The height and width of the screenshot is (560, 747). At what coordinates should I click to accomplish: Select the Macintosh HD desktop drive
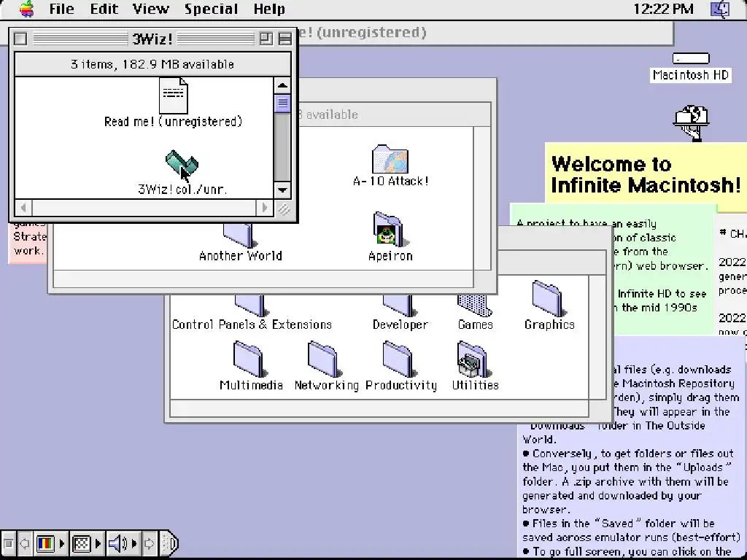(x=691, y=58)
